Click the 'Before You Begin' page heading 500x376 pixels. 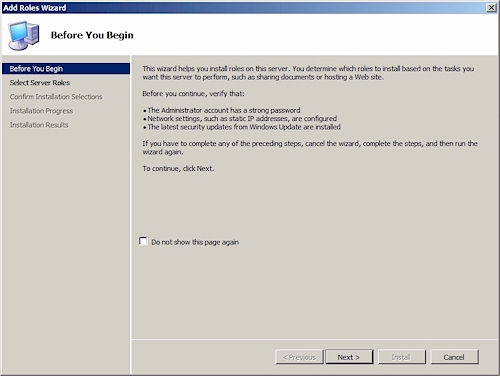point(92,35)
